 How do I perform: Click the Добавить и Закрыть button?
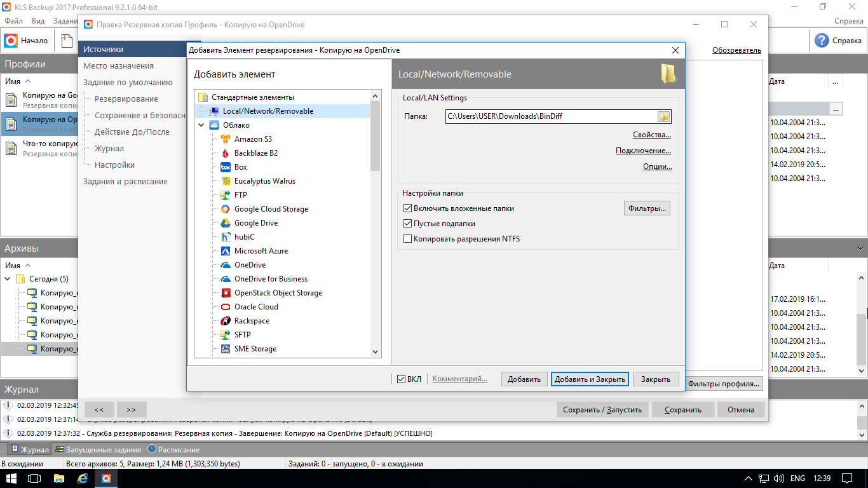(590, 379)
